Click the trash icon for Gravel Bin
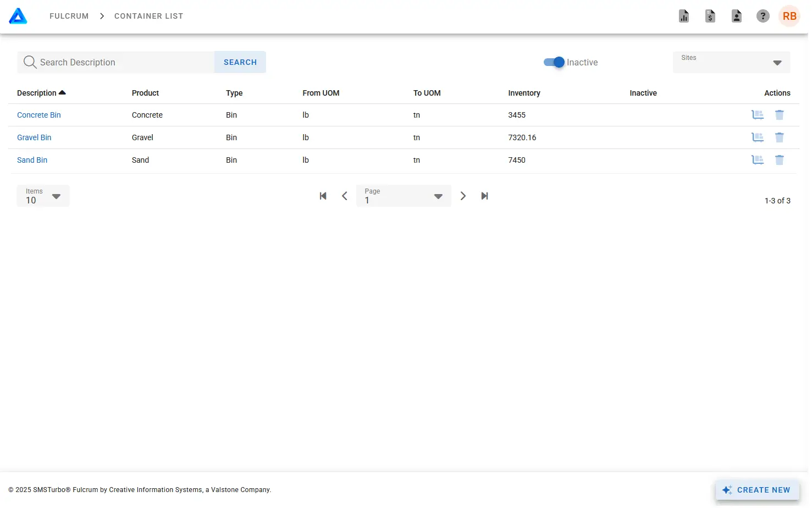The height and width of the screenshot is (508, 812). coord(779,137)
